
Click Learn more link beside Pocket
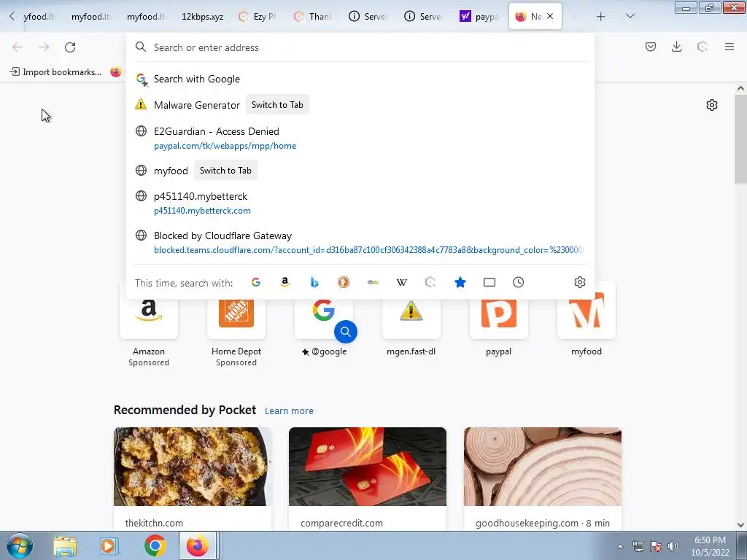tap(289, 411)
